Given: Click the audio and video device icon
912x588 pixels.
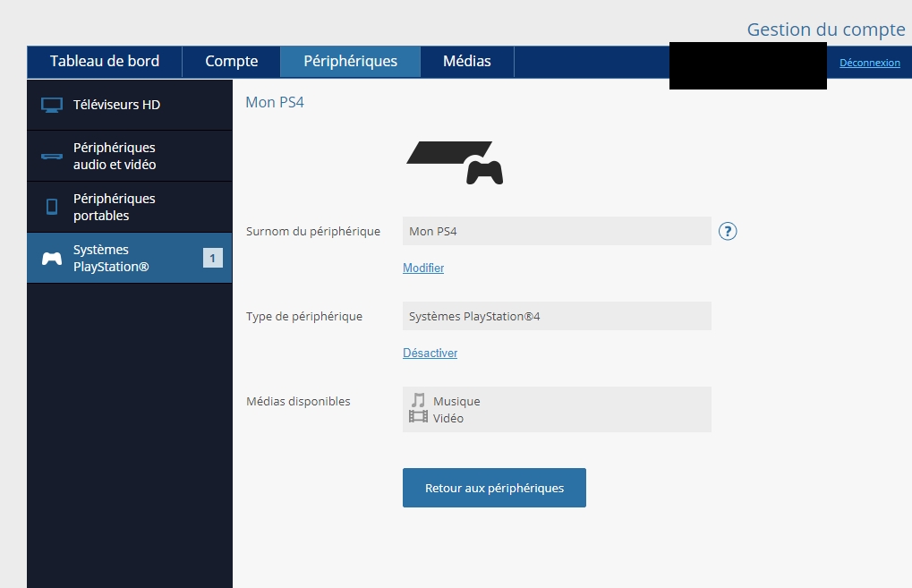Looking at the screenshot, I should click(x=52, y=157).
